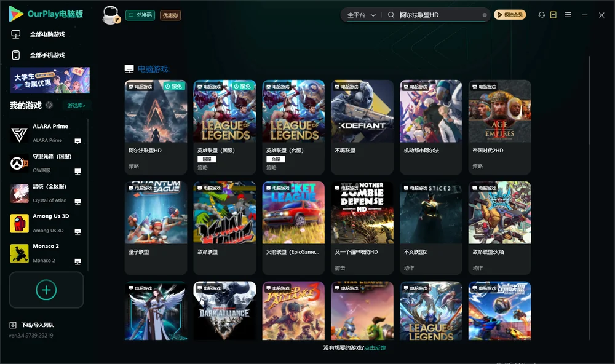Image resolution: width=615 pixels, height=364 pixels.
Task: Open the winged angel character game card
Action: 156,311
